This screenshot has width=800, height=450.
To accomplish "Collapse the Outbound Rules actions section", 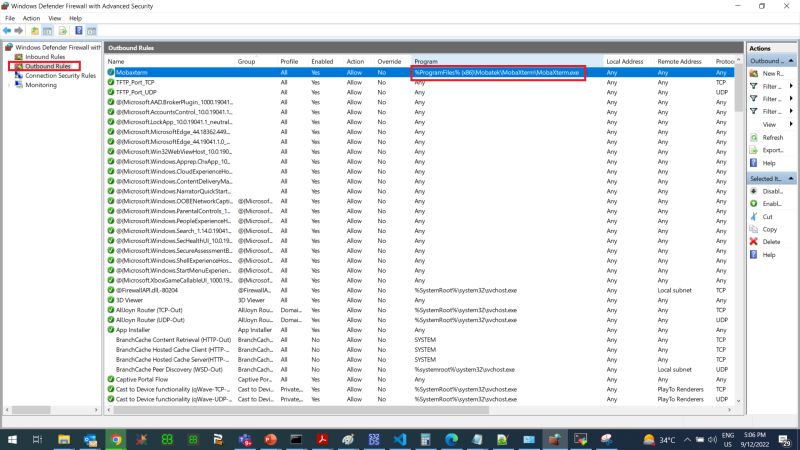I will (791, 61).
